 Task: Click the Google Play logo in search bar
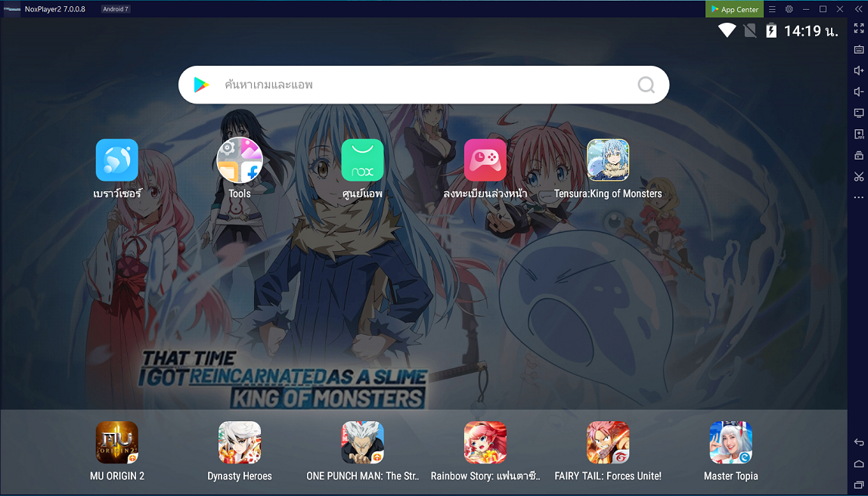(x=201, y=85)
